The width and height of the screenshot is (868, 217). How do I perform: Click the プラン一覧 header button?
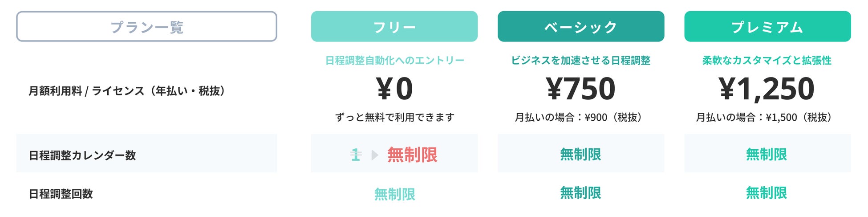click(x=146, y=27)
